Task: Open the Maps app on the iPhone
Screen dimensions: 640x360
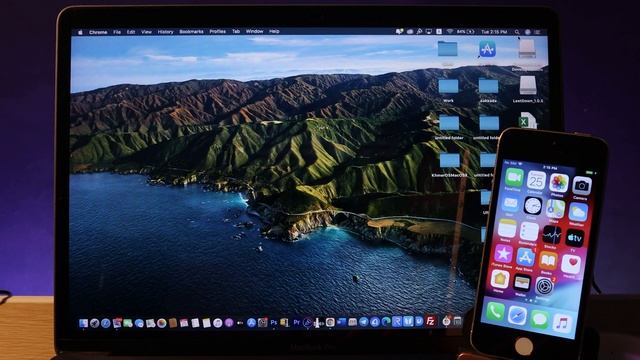Action: pyautogui.click(x=555, y=209)
